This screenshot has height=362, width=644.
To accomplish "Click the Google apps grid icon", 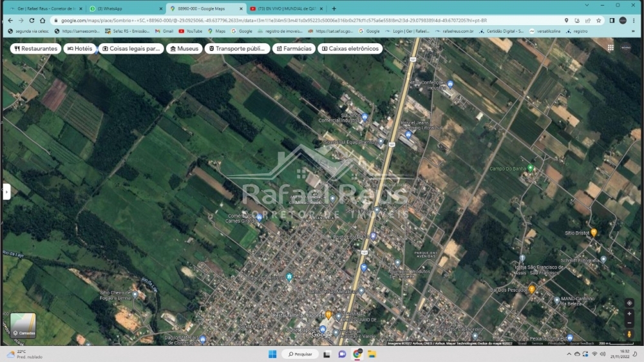I will (611, 48).
